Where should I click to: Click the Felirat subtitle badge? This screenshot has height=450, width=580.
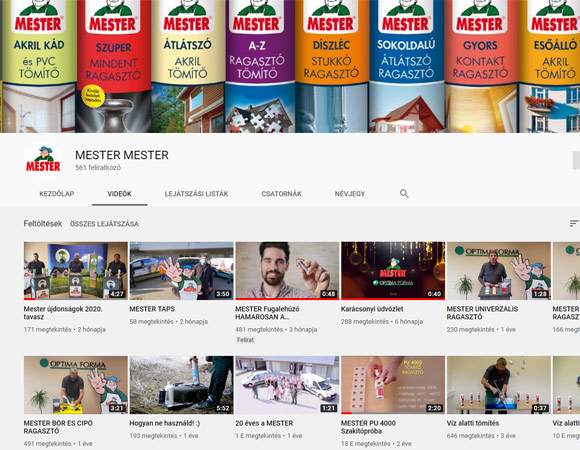coord(245,340)
